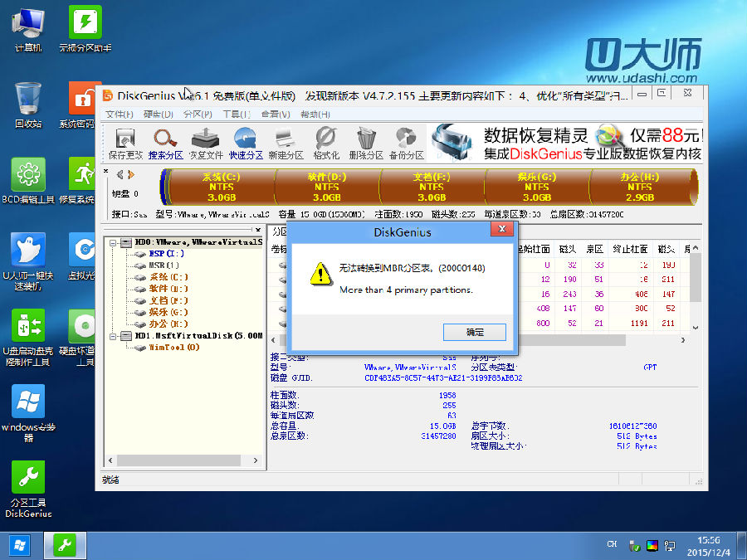
Task: Select 软件(D:) in the disk tree
Action: pos(168,289)
